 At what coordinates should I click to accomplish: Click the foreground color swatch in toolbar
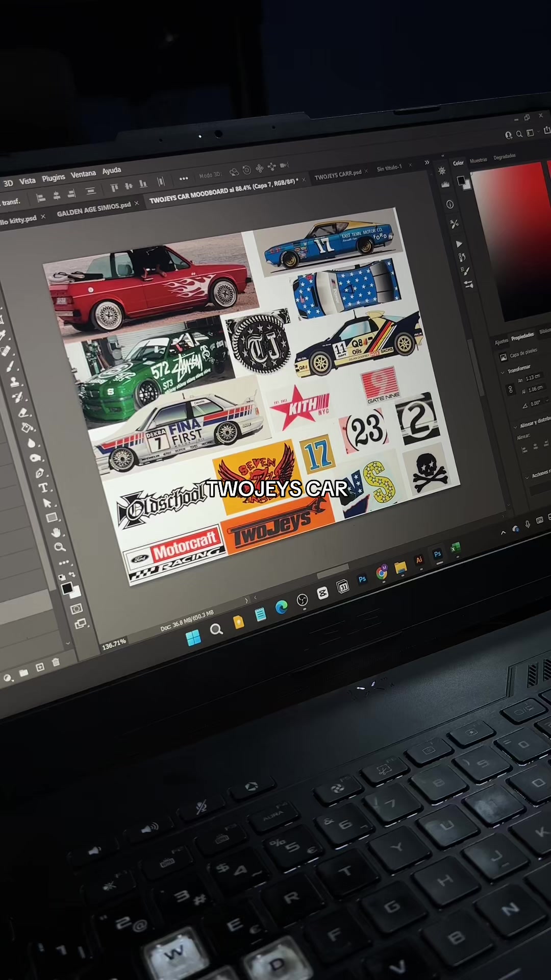(x=67, y=589)
